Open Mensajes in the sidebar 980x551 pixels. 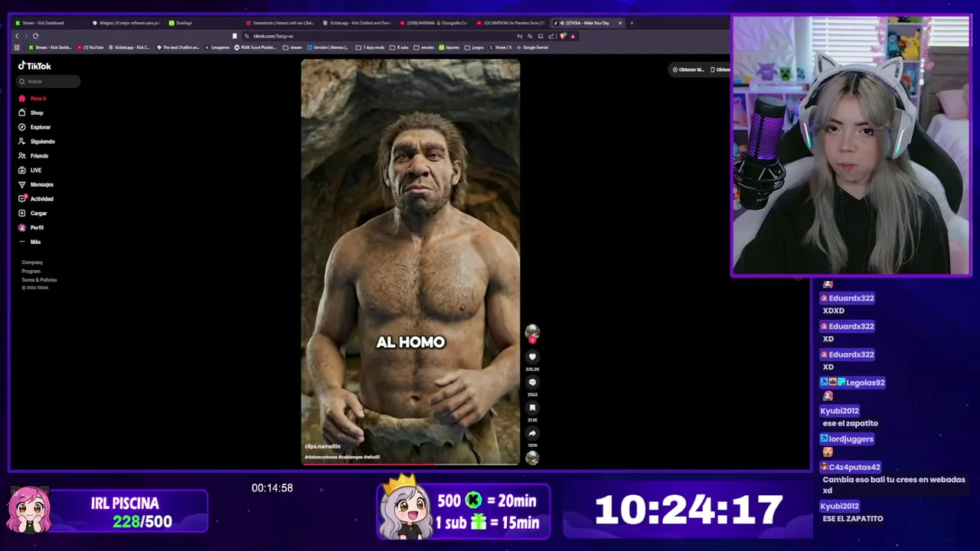(36, 184)
